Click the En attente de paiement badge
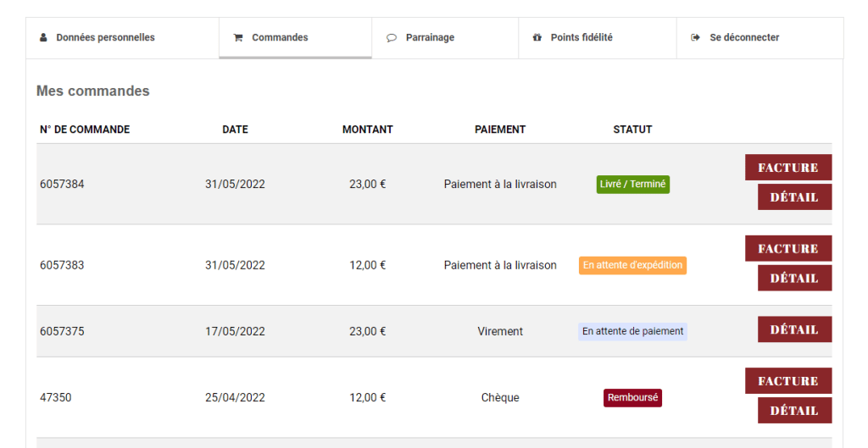This screenshot has width=868, height=448. coord(632,331)
